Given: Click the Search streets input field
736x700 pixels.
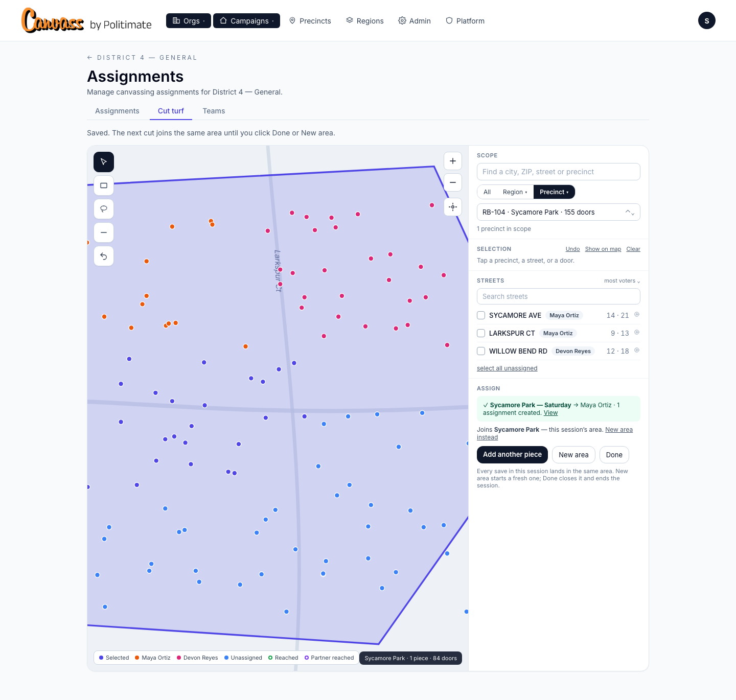Looking at the screenshot, I should [558, 296].
